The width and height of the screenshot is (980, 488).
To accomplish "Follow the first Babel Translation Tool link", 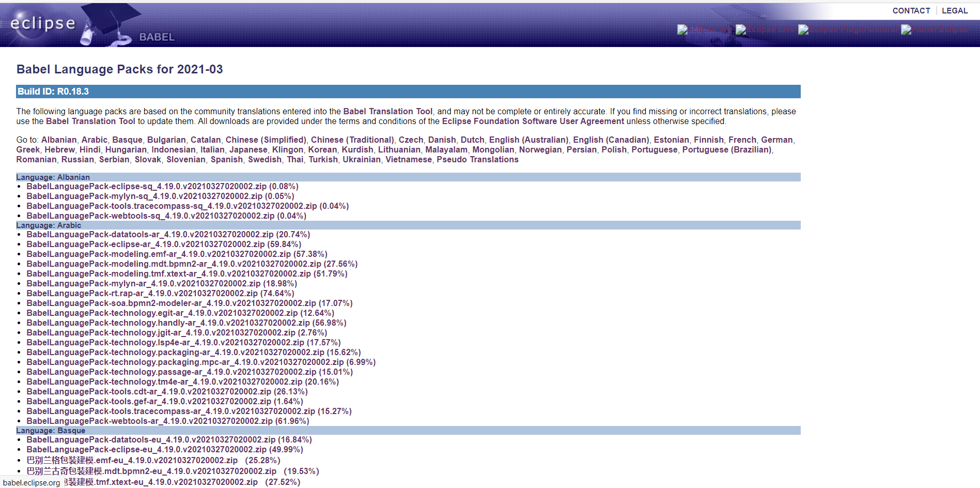I will point(387,112).
